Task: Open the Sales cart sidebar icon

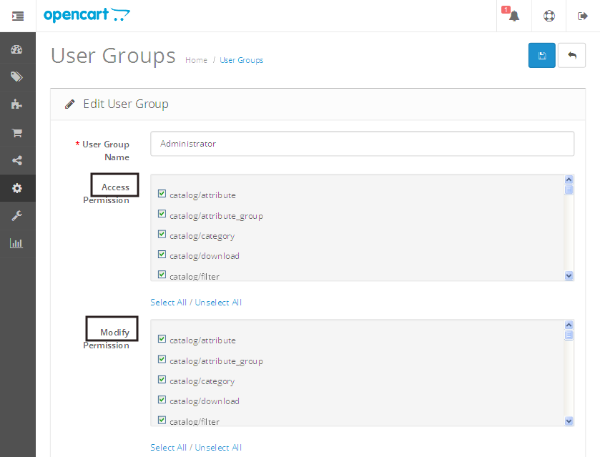Action: click(x=17, y=133)
